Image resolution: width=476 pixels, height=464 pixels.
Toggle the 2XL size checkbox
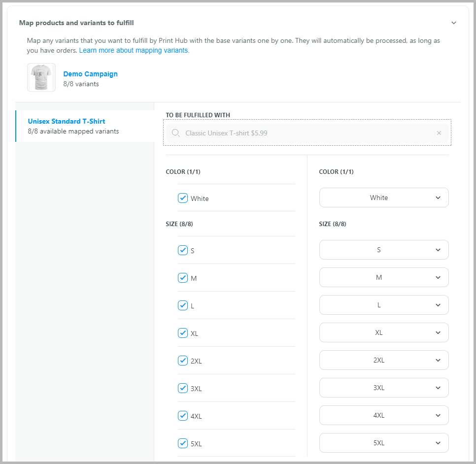click(183, 361)
